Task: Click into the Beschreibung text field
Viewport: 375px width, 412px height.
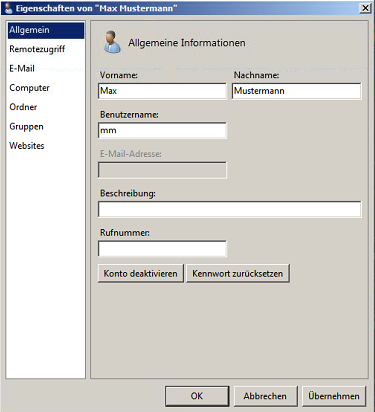Action: 229,209
